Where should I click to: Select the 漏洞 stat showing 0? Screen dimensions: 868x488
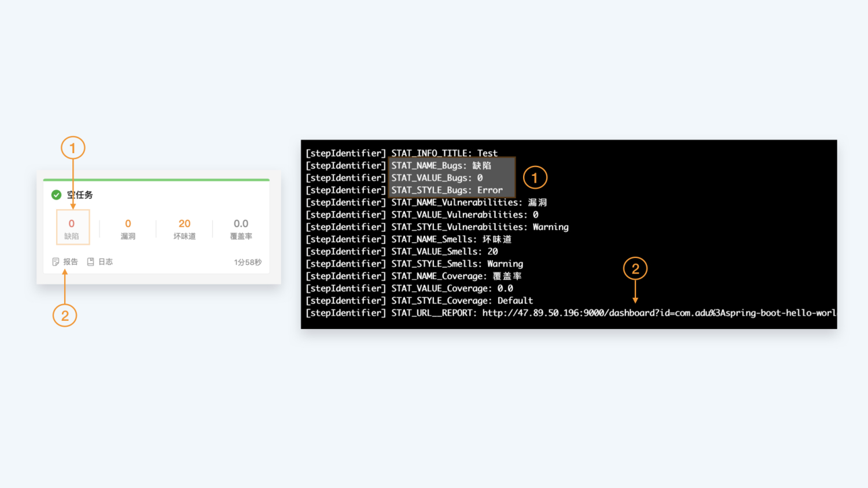(x=128, y=229)
